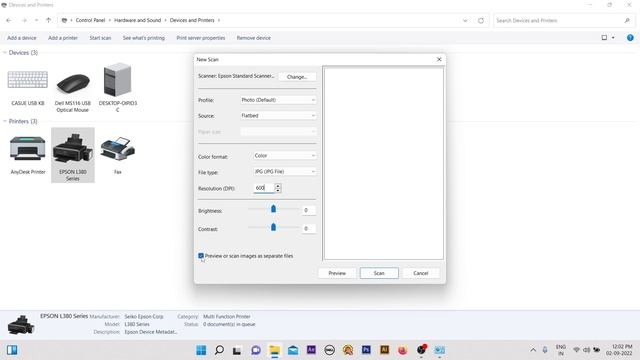This screenshot has height=360, width=640.
Task: Open the Chat app on the taskbar
Action: click(x=256, y=350)
